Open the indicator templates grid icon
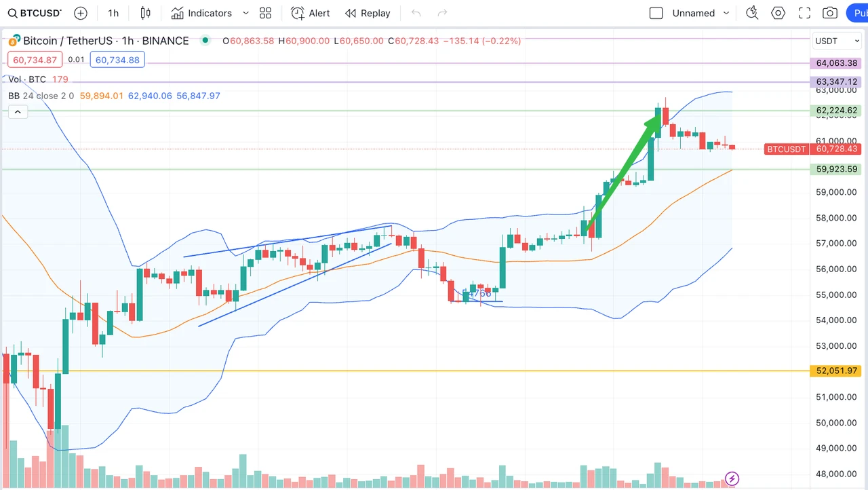Screen dimensions: 868x490 tap(265, 13)
